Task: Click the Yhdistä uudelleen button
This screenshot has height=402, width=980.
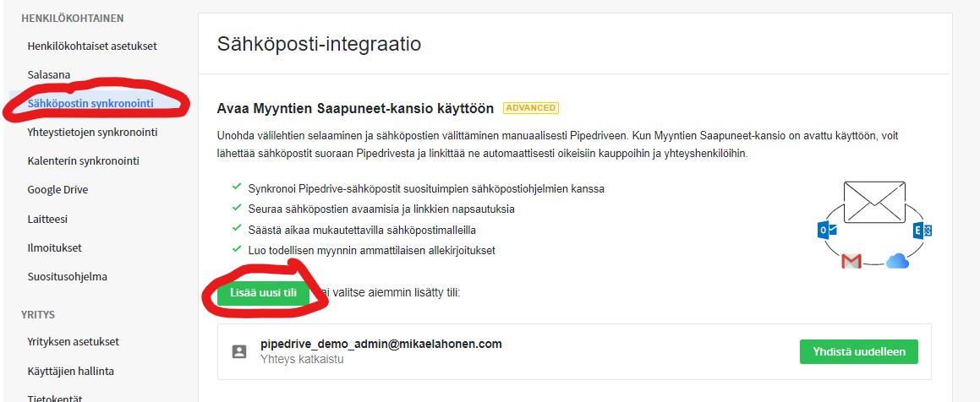Action: (859, 352)
